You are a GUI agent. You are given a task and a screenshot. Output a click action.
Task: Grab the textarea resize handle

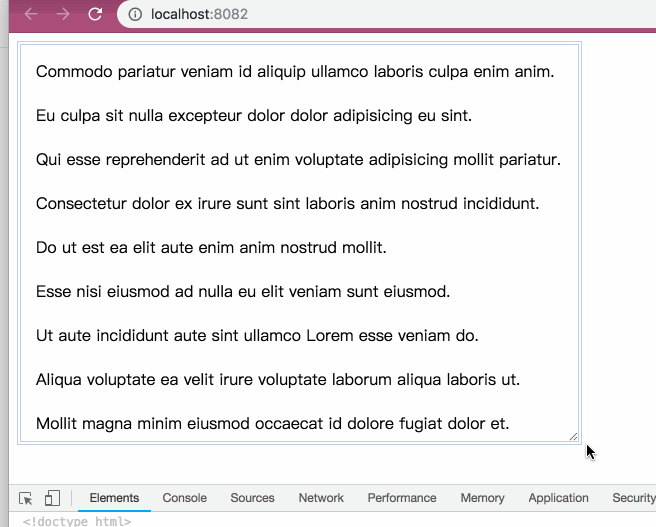click(x=573, y=437)
